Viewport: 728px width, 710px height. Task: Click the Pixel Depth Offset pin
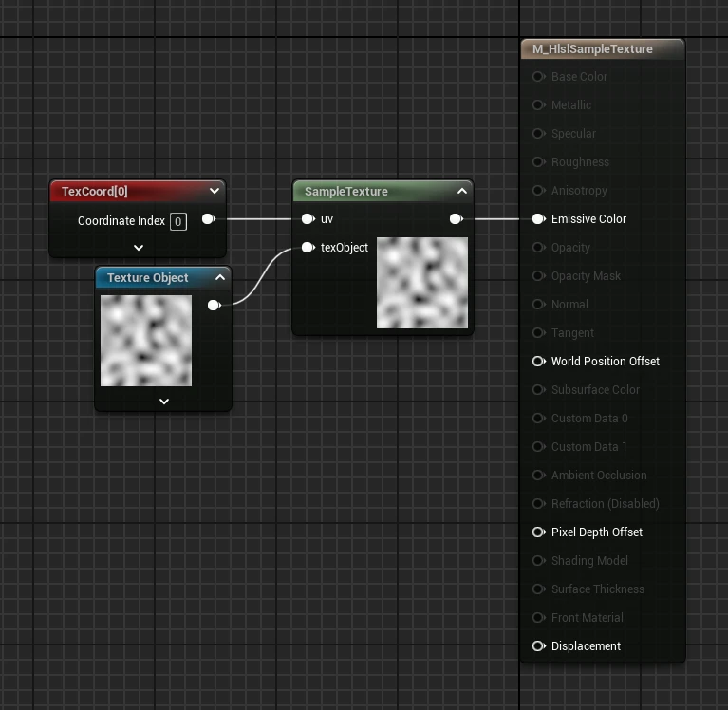538,532
